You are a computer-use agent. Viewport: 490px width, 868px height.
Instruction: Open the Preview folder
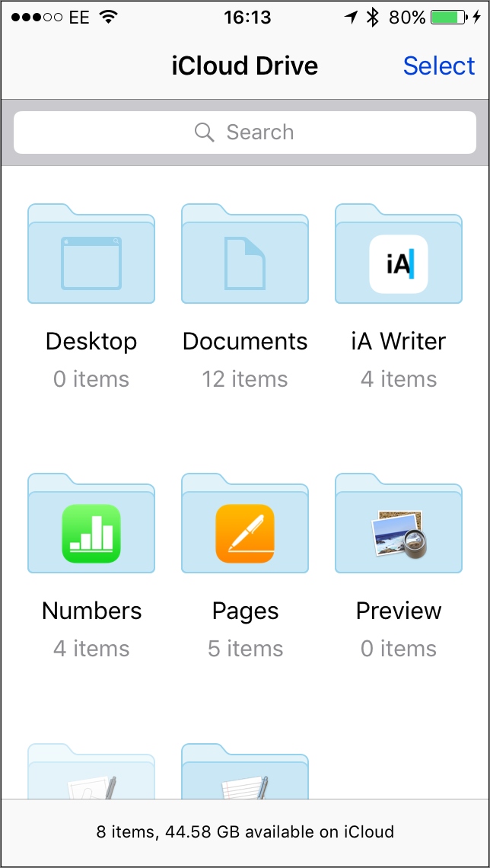click(399, 523)
